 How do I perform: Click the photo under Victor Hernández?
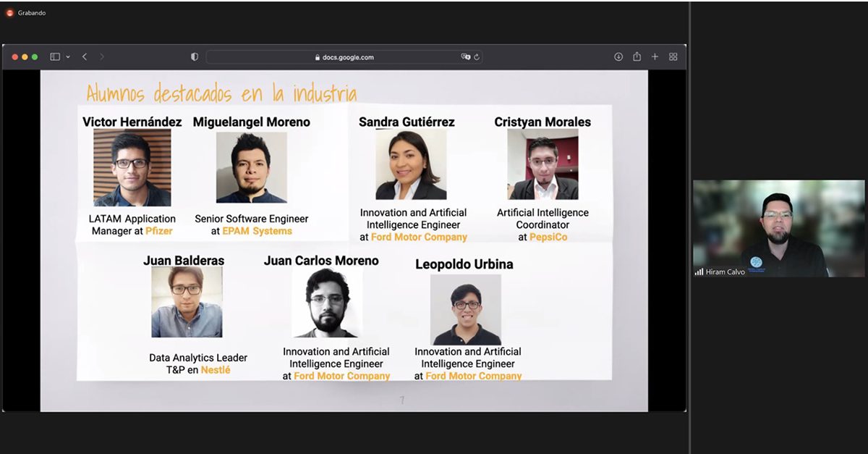(132, 167)
